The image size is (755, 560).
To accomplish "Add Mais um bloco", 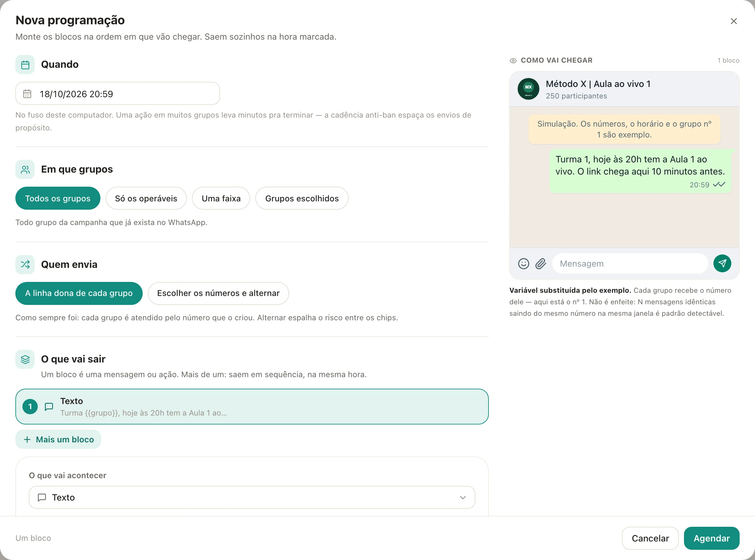I will [58, 439].
